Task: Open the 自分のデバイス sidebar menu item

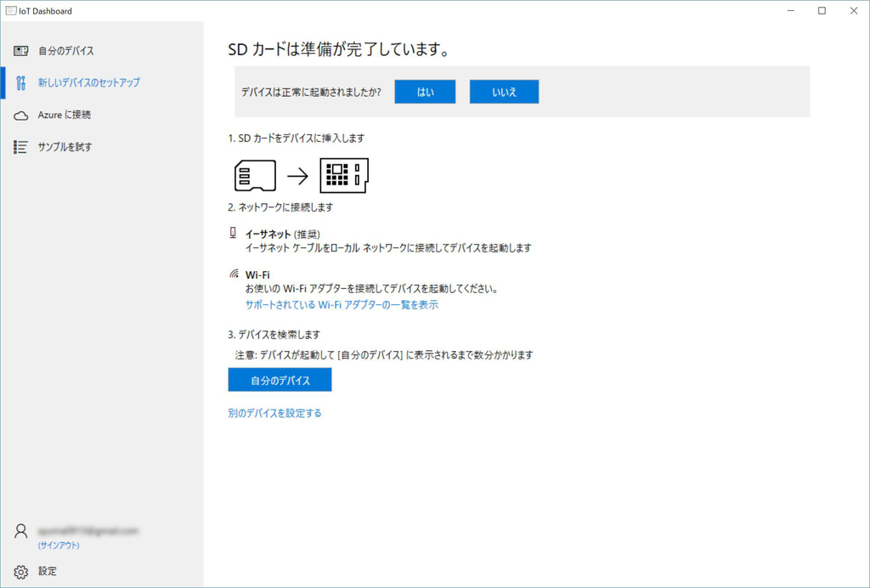Action: [x=102, y=51]
